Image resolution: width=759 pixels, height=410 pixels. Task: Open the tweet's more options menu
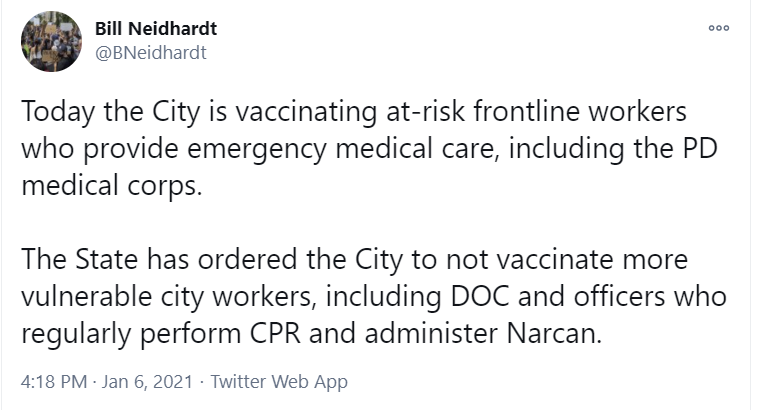click(x=718, y=28)
